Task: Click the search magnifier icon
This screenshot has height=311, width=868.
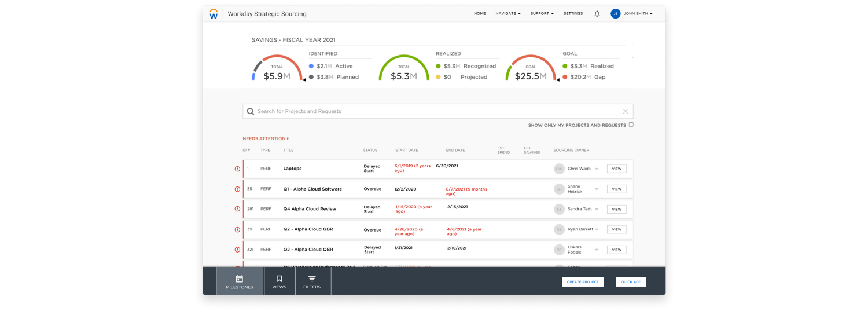Action: click(x=251, y=111)
